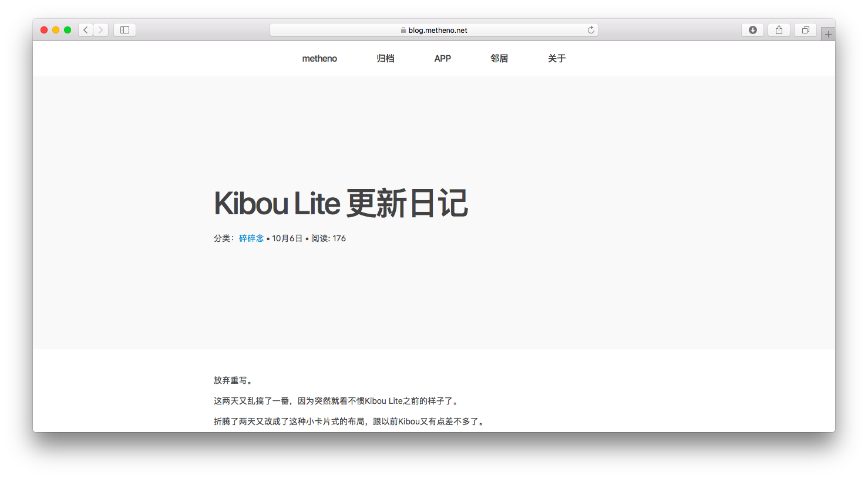
Task: Click the padlock icon in address bar
Action: coord(403,30)
